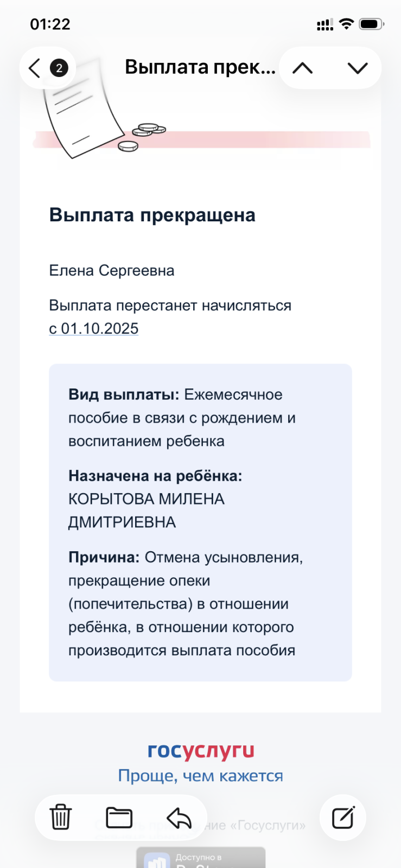Tap the Госуслуги logo in footer

(201, 751)
